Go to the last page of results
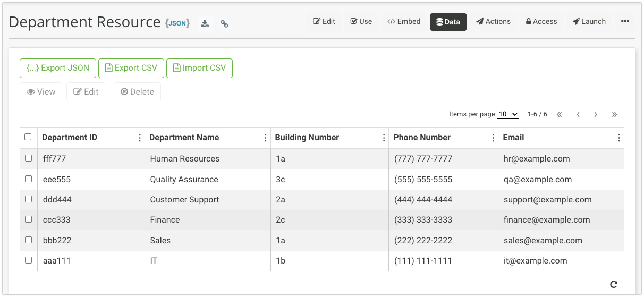The image size is (644, 297). click(614, 114)
